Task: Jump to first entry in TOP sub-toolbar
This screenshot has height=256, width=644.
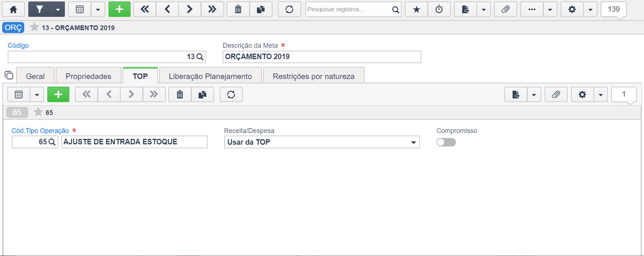Action: click(x=87, y=95)
